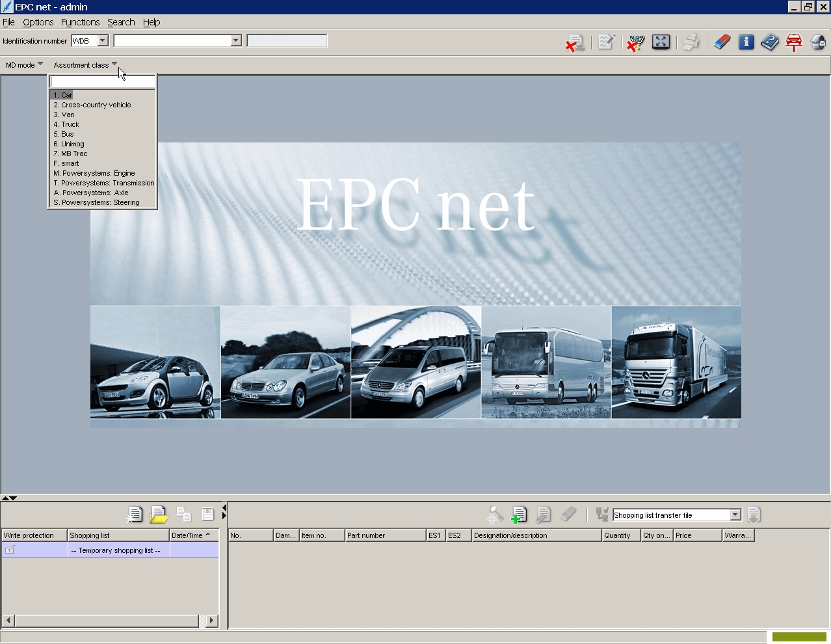Image resolution: width=831 pixels, height=644 pixels.
Task: Click the Quantity column header
Action: (x=621, y=535)
